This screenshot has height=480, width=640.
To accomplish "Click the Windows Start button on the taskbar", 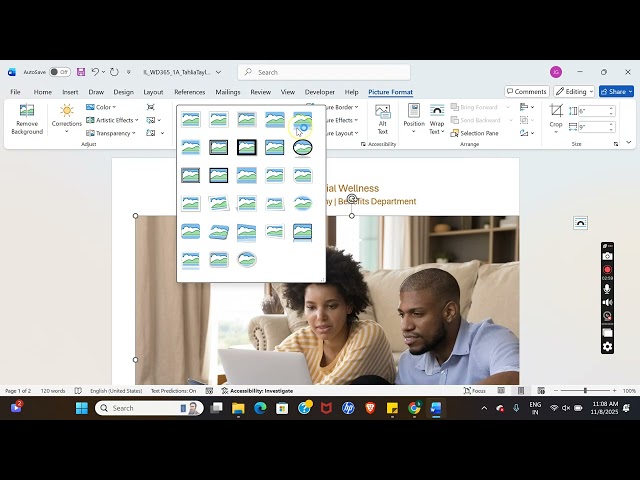I will click(81, 408).
